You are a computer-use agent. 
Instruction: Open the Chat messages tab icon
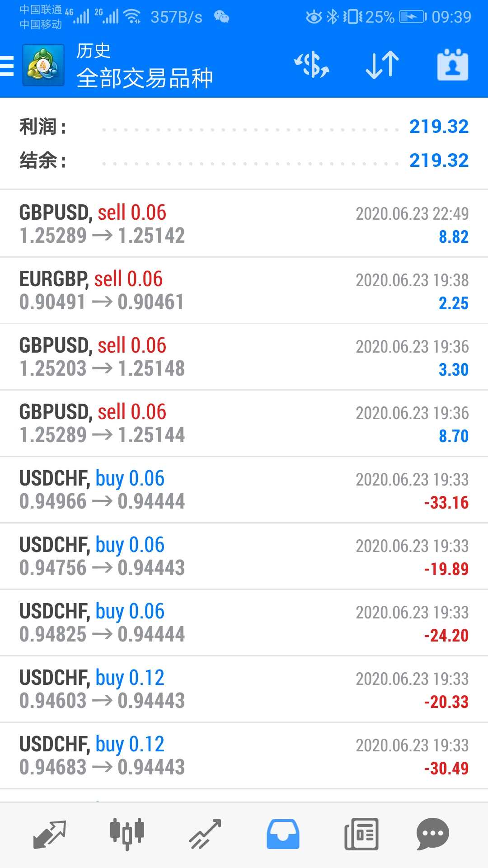pyautogui.click(x=433, y=834)
